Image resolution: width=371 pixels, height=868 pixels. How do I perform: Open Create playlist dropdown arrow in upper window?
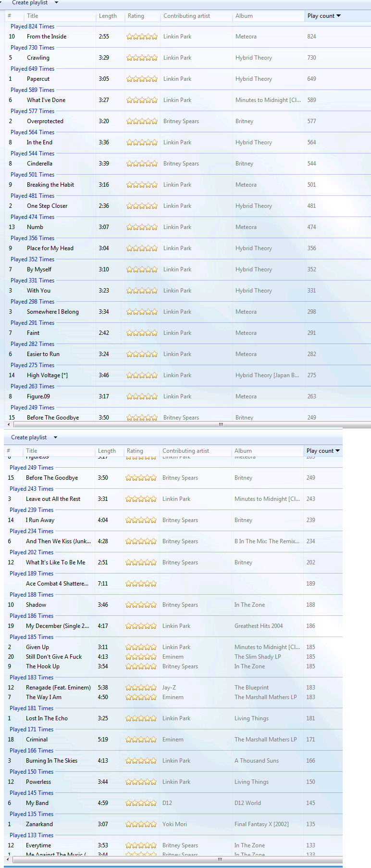tap(56, 3)
